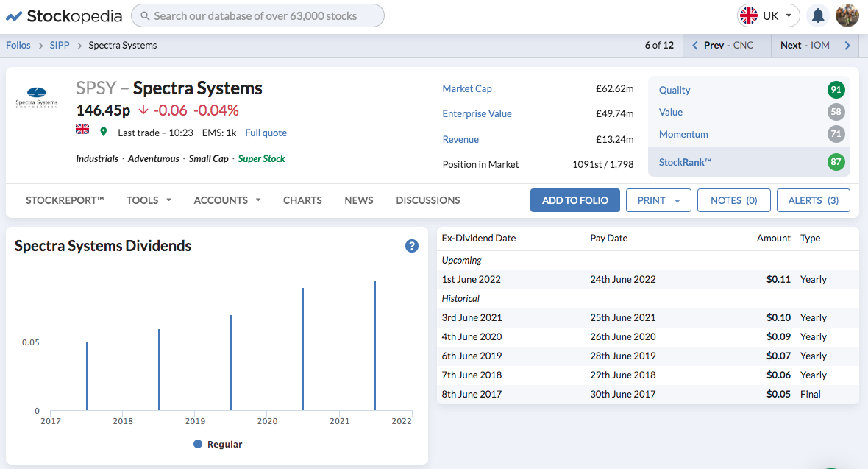The width and height of the screenshot is (868, 469).
Task: Click the user profile avatar
Action: point(847,15)
